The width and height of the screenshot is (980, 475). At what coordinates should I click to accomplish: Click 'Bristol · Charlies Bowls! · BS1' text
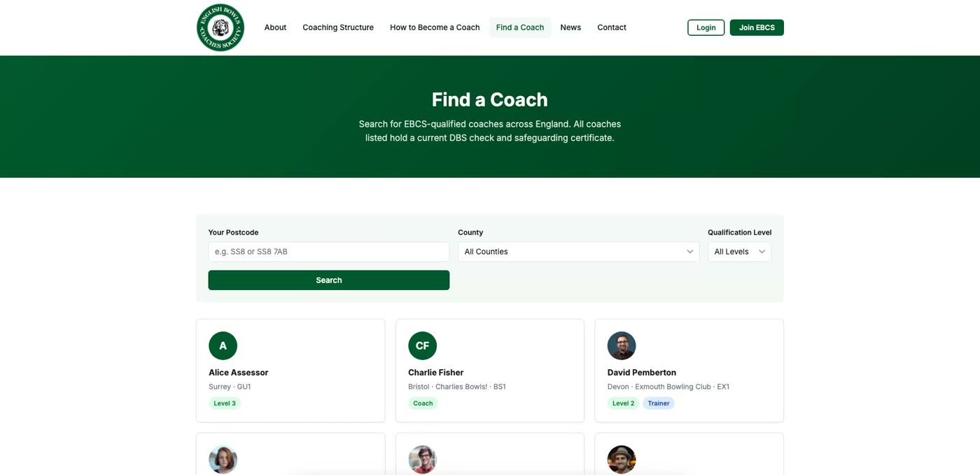point(457,387)
